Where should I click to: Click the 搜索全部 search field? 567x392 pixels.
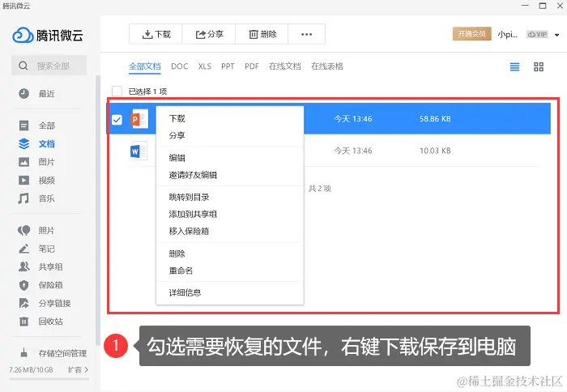[49, 66]
